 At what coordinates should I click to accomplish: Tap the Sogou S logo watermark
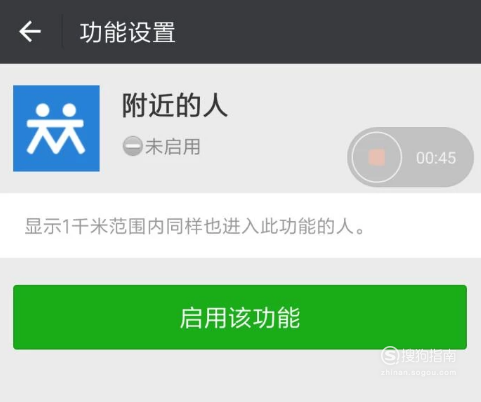[390, 355]
